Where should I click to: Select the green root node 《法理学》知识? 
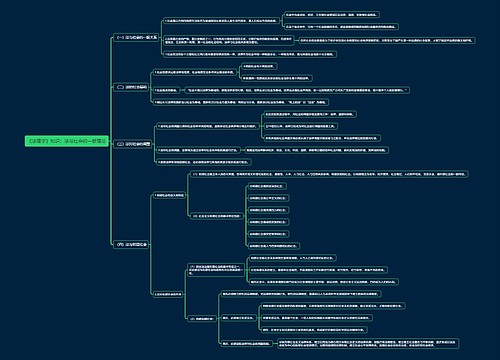tap(67, 141)
